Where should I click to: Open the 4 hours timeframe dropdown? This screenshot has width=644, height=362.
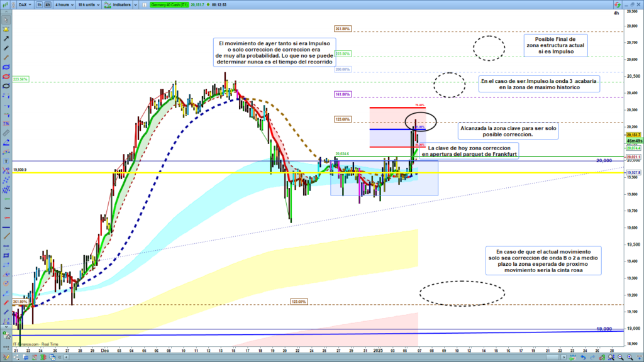point(64,4)
